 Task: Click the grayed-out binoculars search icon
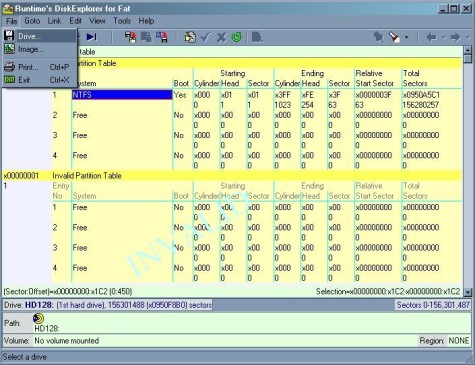[379, 37]
